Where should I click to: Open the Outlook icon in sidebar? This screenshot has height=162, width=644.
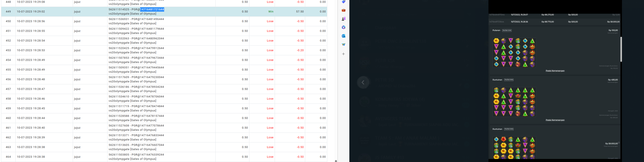(x=344, y=36)
